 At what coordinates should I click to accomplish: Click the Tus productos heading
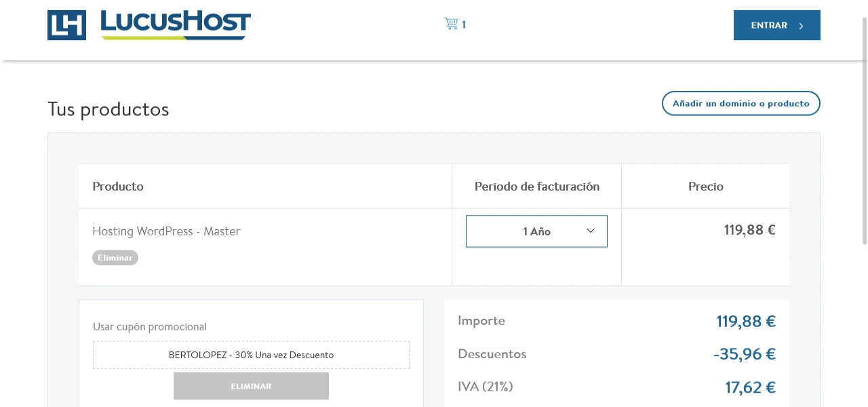[108, 109]
